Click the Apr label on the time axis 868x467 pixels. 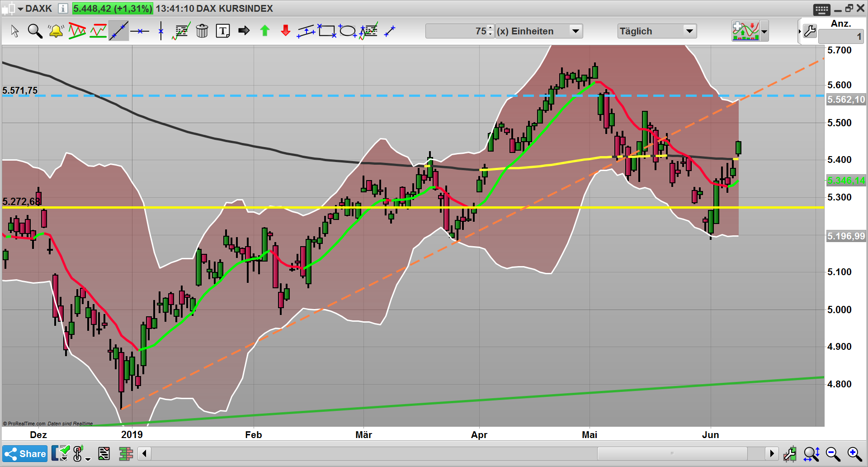479,435
